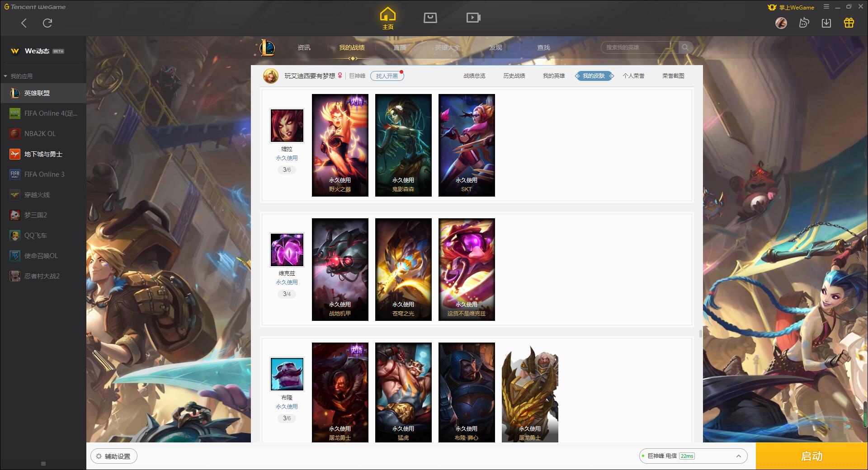Select 梦三国2 in the sidebar
Image resolution: width=868 pixels, height=470 pixels.
(43, 215)
